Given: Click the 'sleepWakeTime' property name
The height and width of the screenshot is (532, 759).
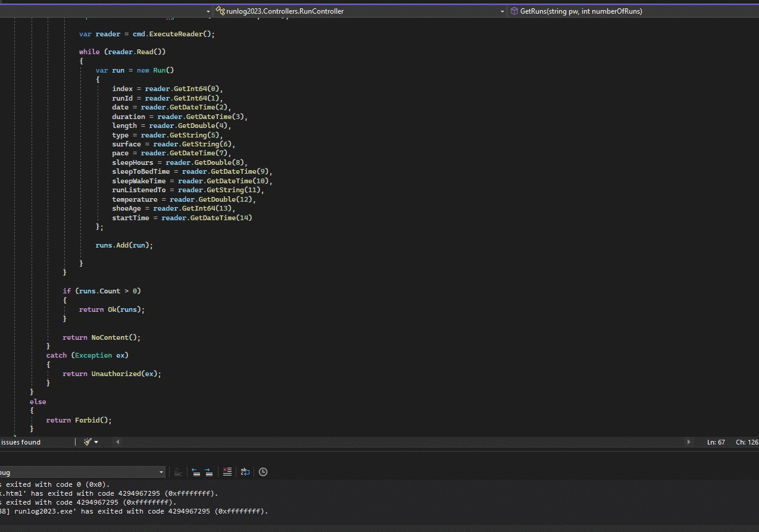Looking at the screenshot, I should pyautogui.click(x=139, y=181).
